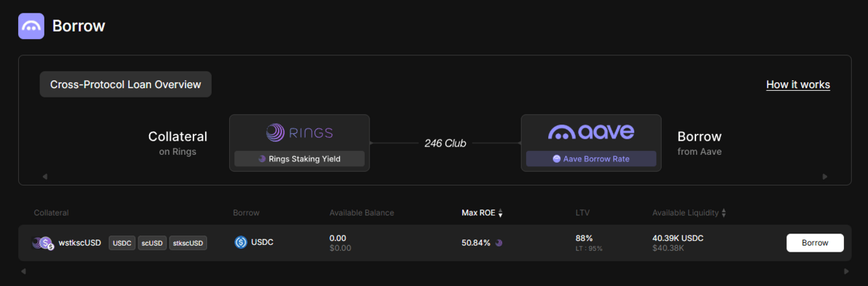
Task: Click left scroll arrow below table
Action: pyautogui.click(x=24, y=272)
